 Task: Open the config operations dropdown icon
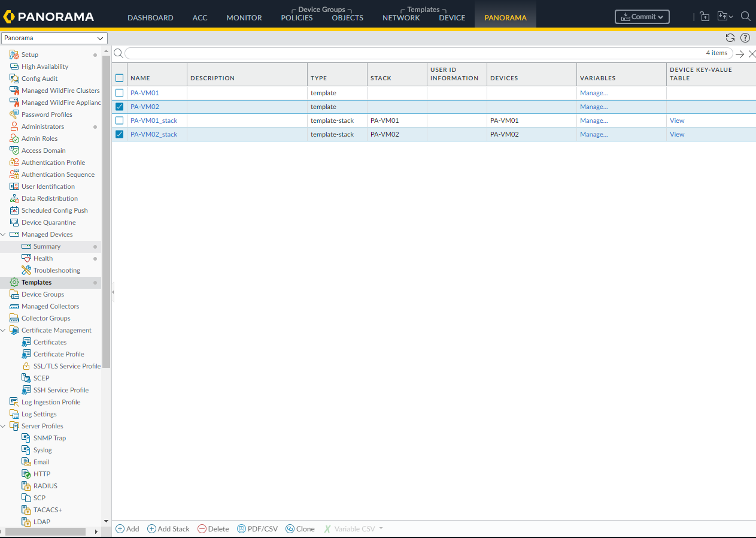coord(725,17)
